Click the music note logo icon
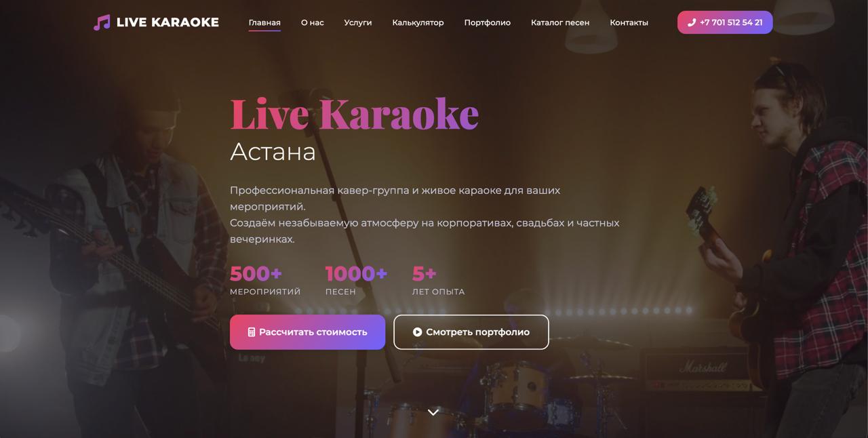The height and width of the screenshot is (438, 868). pyautogui.click(x=102, y=22)
